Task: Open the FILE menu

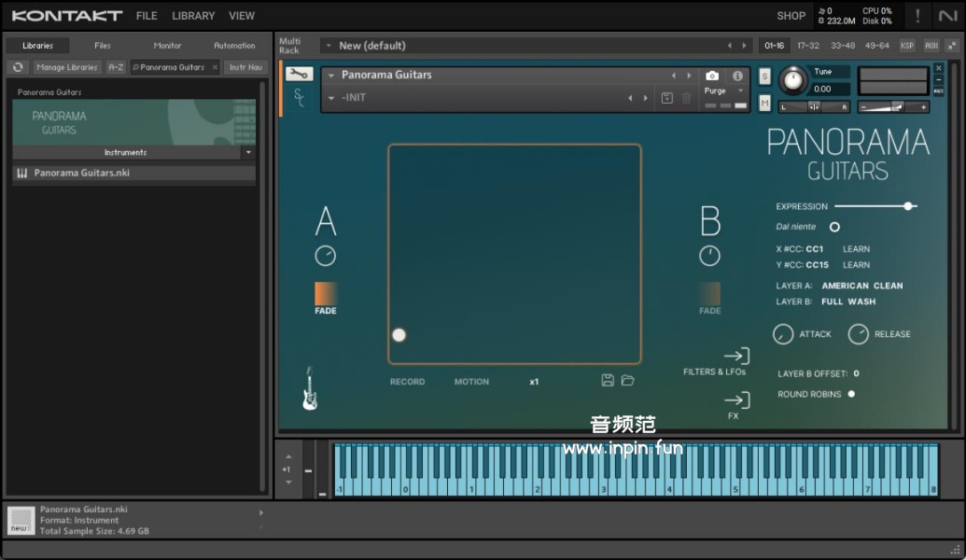Action: [x=147, y=16]
